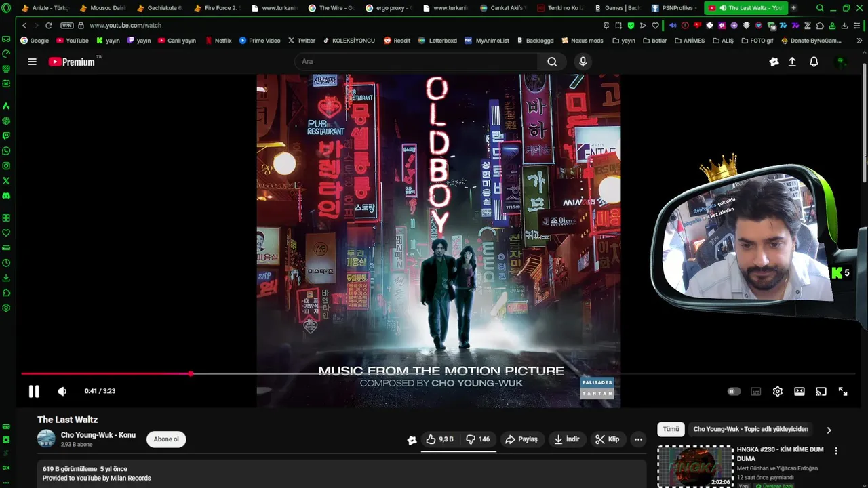868x488 pixels.
Task: Toggle the VPN badge in address bar
Action: click(x=66, y=26)
